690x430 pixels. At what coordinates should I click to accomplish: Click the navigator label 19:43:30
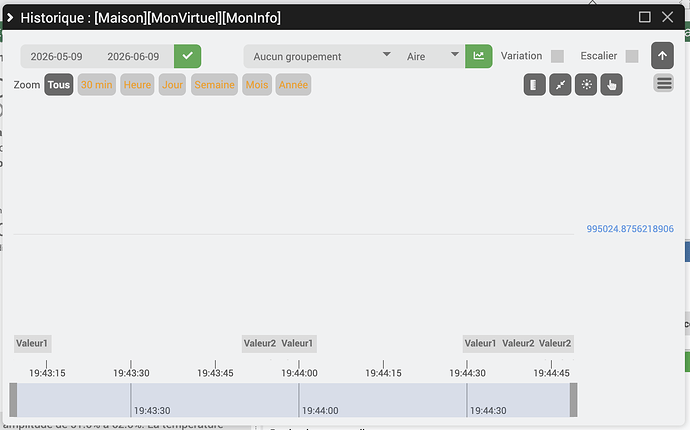tap(152, 411)
